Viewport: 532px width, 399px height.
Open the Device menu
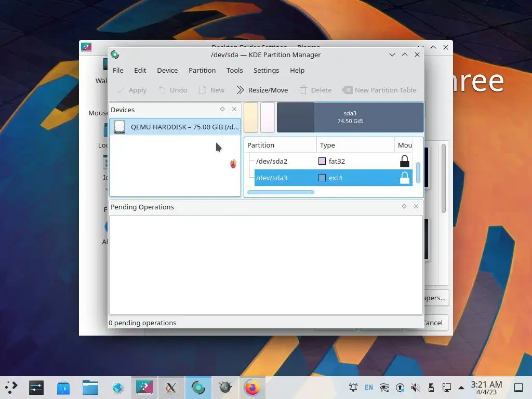167,70
